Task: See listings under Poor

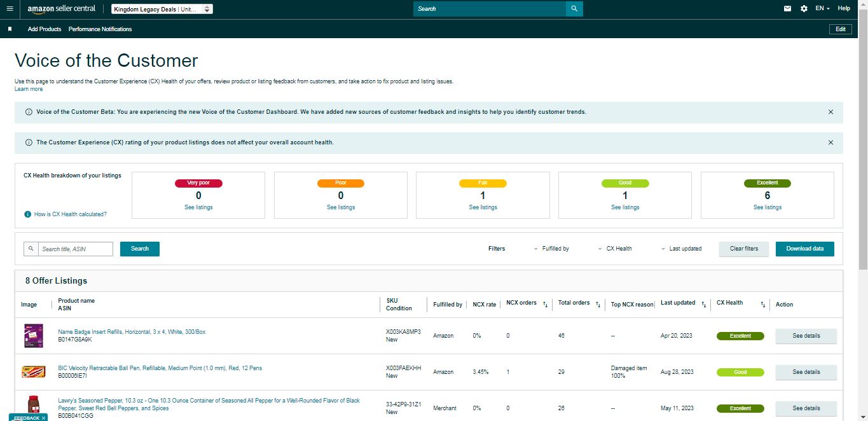Action: (x=341, y=207)
